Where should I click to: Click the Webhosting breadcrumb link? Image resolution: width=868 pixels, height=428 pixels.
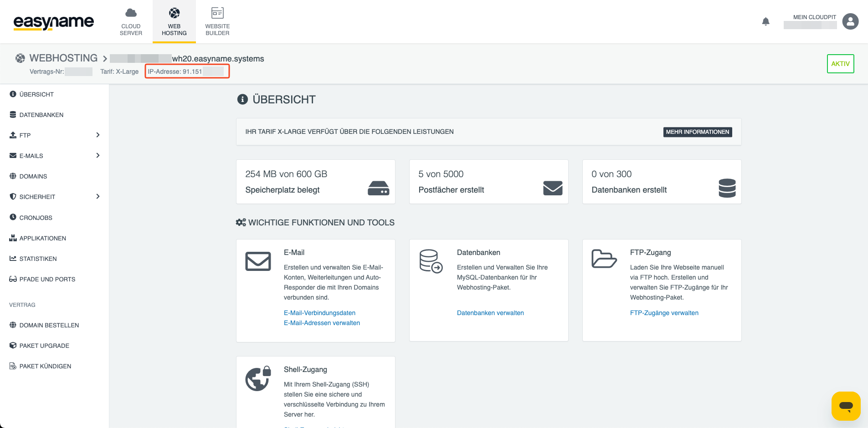[63, 58]
